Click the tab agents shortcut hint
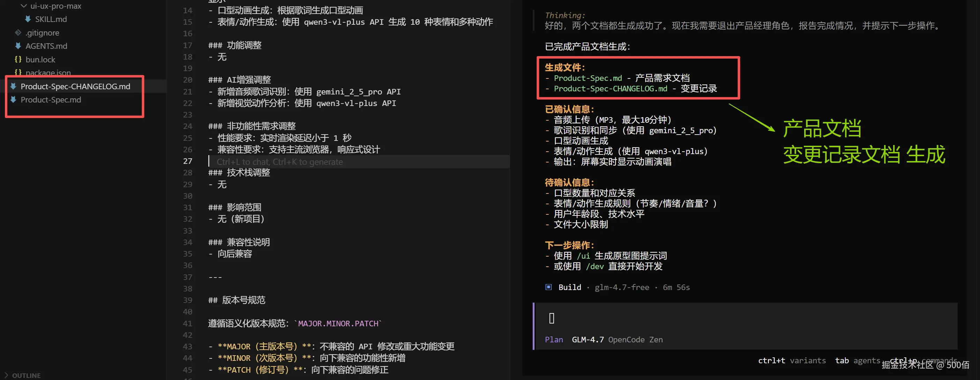Image resolution: width=980 pixels, height=380 pixels. click(x=858, y=360)
